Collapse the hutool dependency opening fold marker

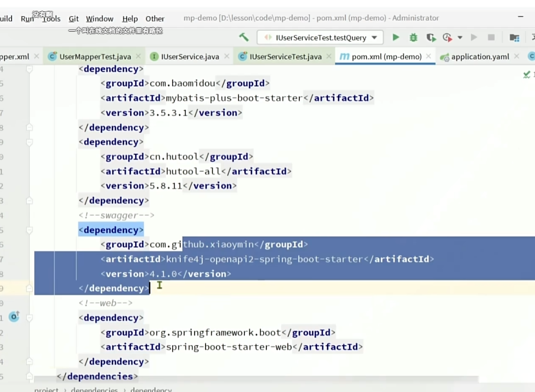pos(29,142)
